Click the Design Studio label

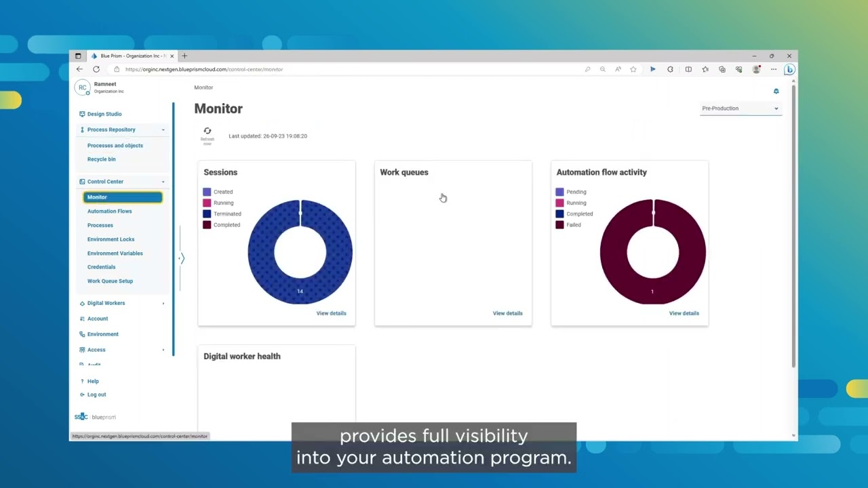point(104,114)
